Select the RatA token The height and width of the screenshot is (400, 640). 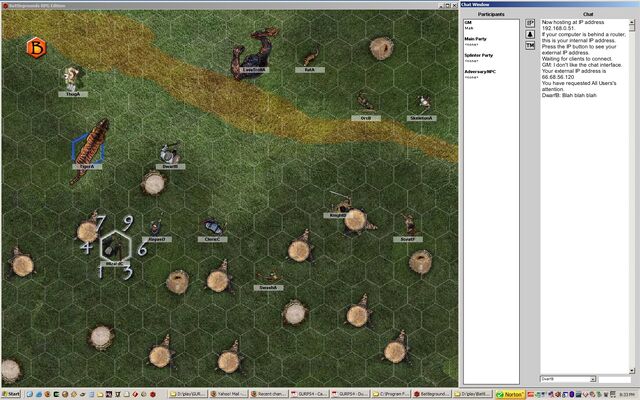(311, 58)
